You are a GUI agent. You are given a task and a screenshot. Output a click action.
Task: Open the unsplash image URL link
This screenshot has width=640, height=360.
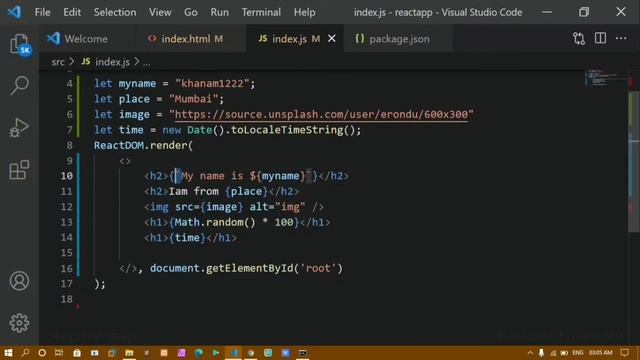coord(321,114)
